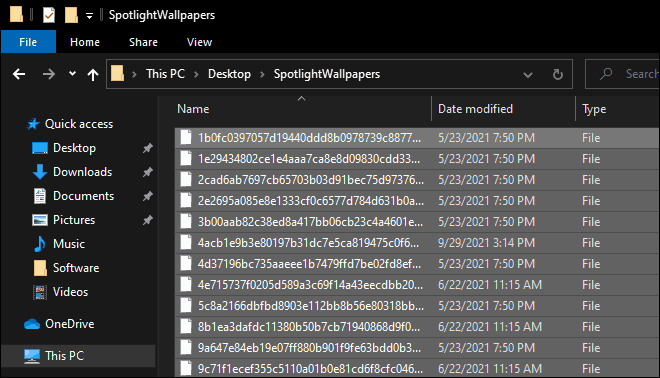This screenshot has height=378, width=660.
Task: Switch to the Home ribbon tab
Action: coord(85,42)
